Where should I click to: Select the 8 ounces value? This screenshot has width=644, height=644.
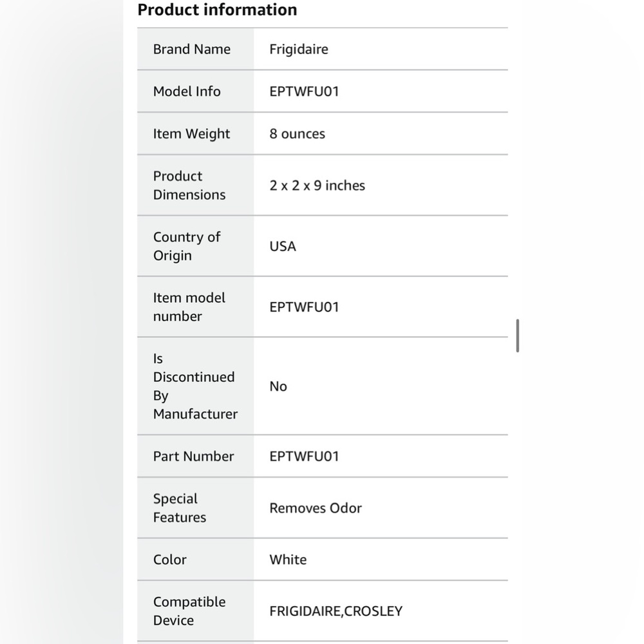coord(297,134)
